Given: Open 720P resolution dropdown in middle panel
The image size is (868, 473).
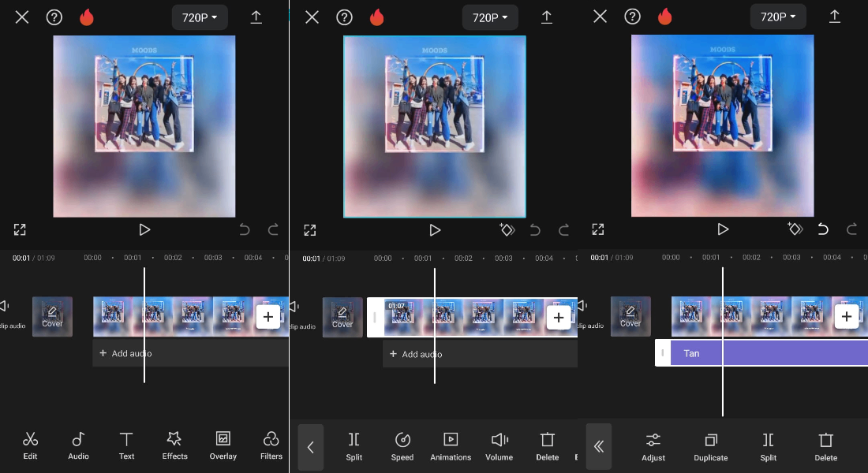Looking at the screenshot, I should [x=490, y=17].
